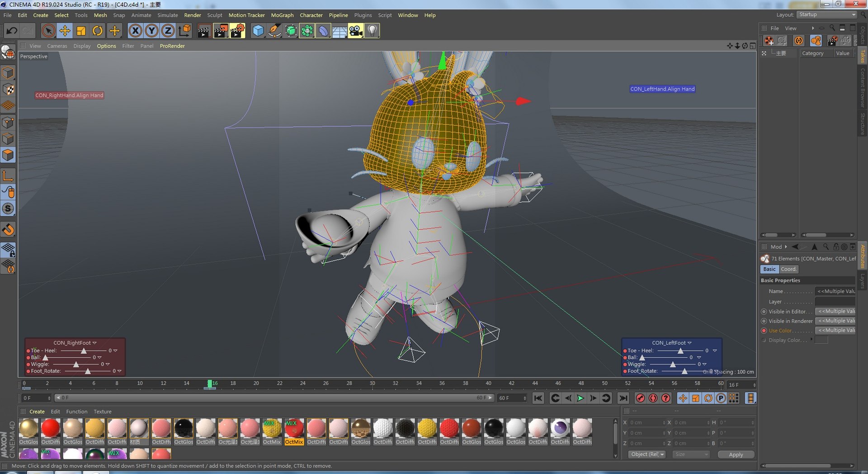The height and width of the screenshot is (474, 868).
Task: Toggle Position keyframe recording icon
Action: click(x=683, y=398)
